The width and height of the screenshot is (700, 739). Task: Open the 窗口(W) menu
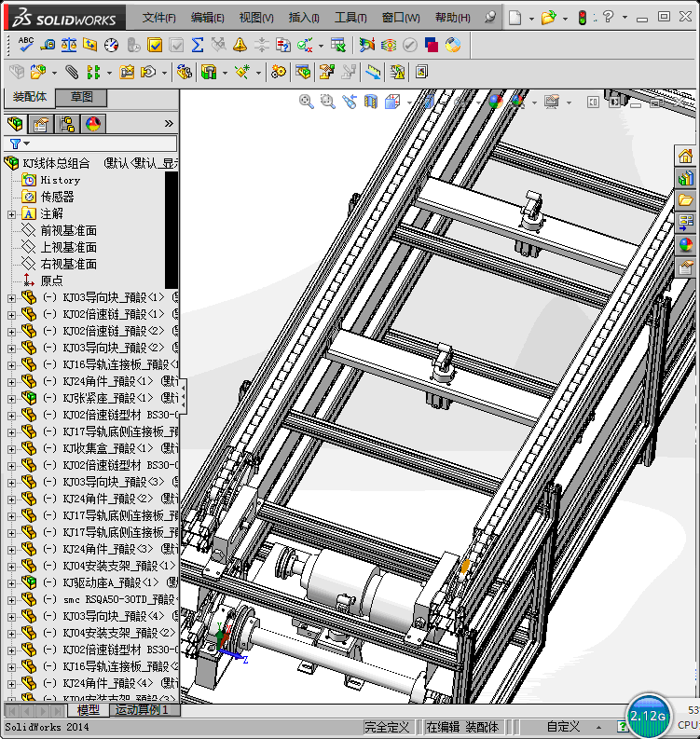[401, 18]
